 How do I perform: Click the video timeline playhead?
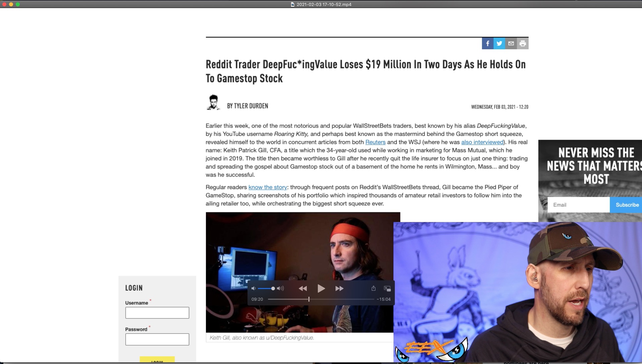pos(309,299)
